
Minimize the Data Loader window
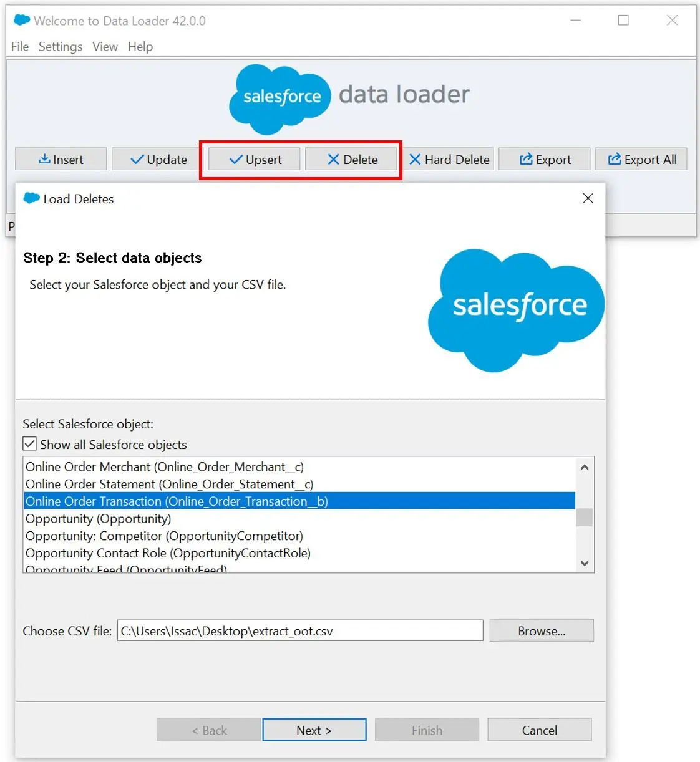click(x=576, y=20)
